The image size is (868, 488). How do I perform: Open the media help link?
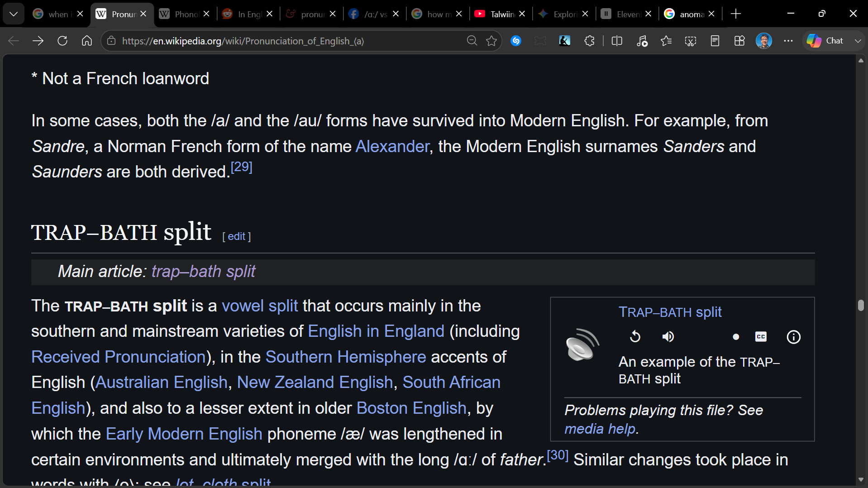600,429
